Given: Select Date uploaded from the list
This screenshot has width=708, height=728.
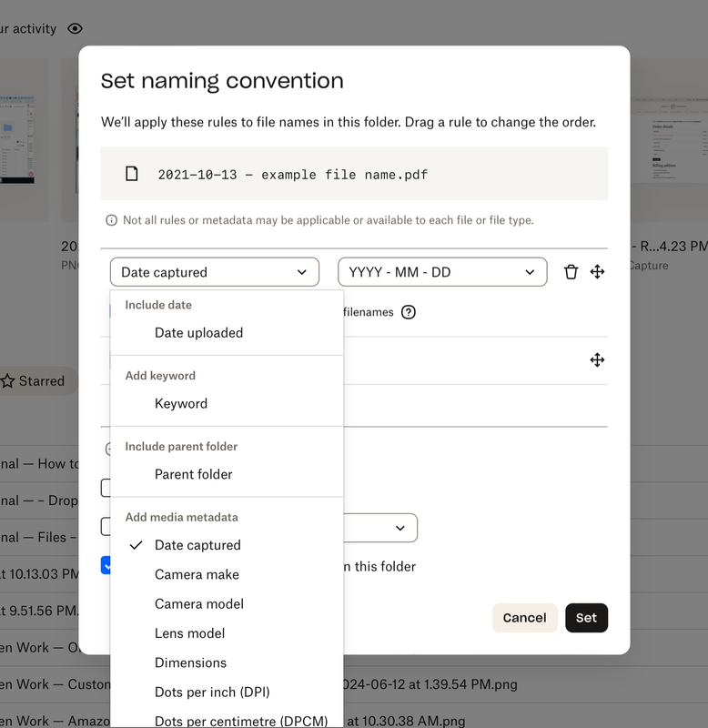Looking at the screenshot, I should (198, 333).
